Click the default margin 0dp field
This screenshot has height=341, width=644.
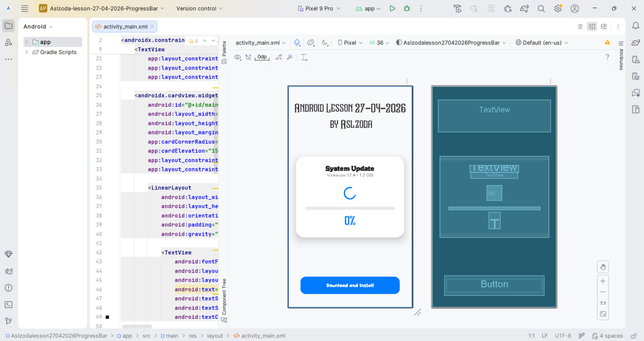[x=262, y=57]
